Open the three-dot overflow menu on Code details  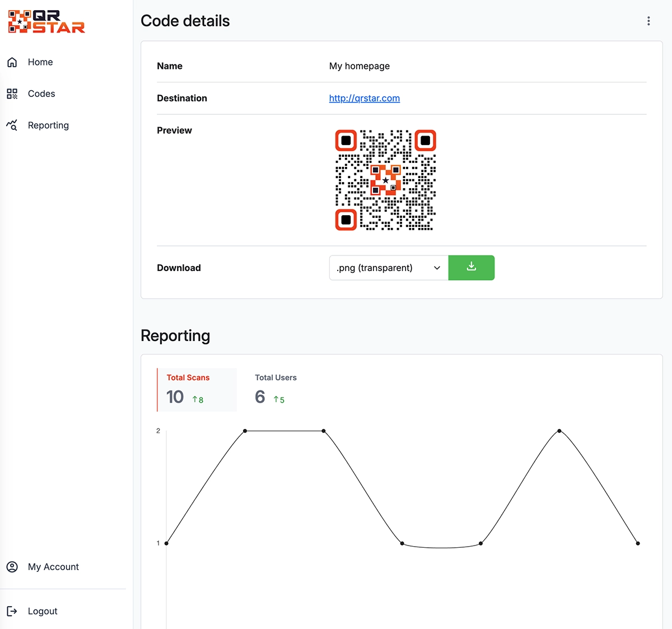coord(648,21)
